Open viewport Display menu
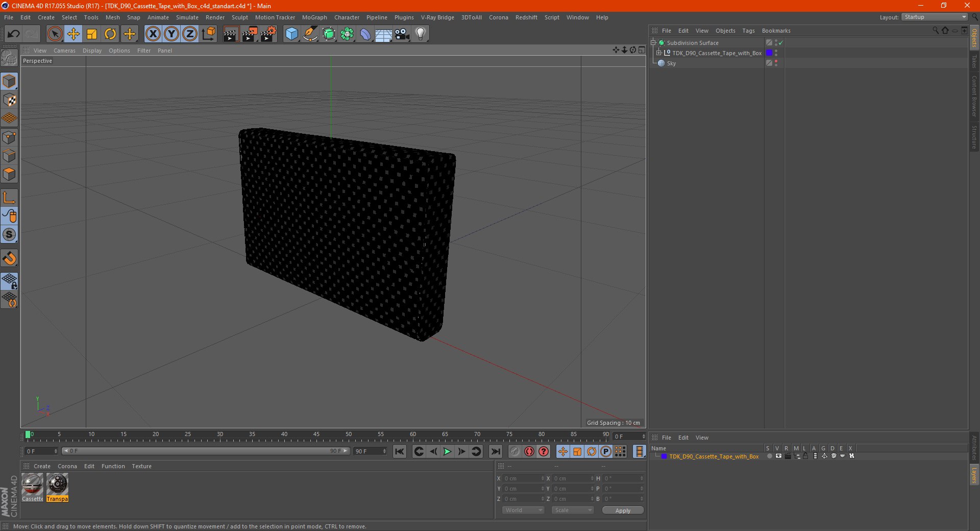 (92, 51)
